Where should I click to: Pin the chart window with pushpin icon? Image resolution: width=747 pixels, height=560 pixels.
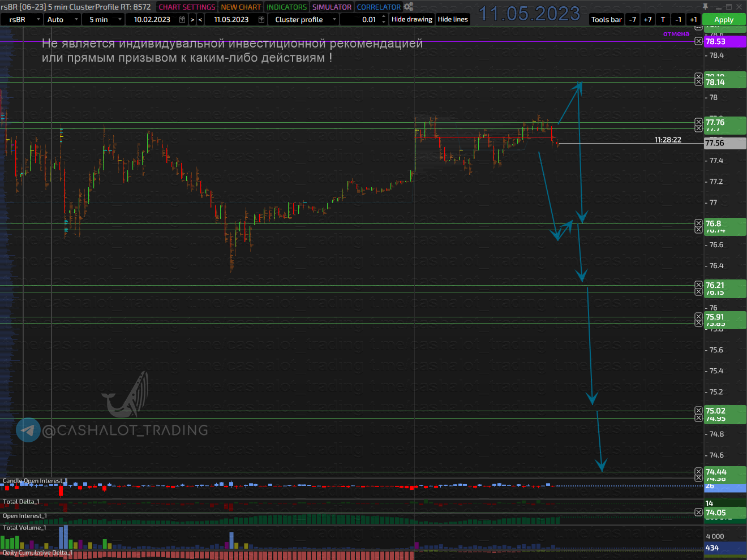705,7
